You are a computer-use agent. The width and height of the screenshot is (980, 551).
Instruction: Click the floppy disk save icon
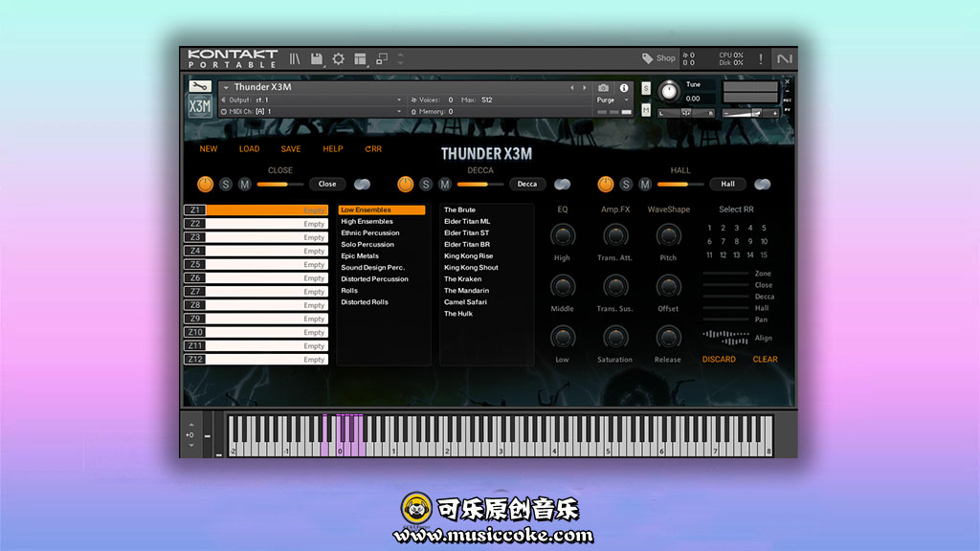(317, 58)
